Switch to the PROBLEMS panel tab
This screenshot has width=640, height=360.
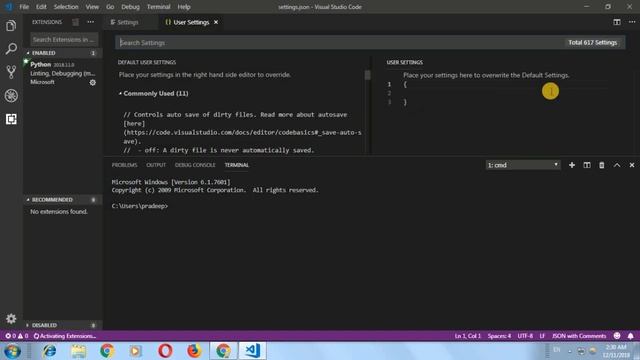124,165
